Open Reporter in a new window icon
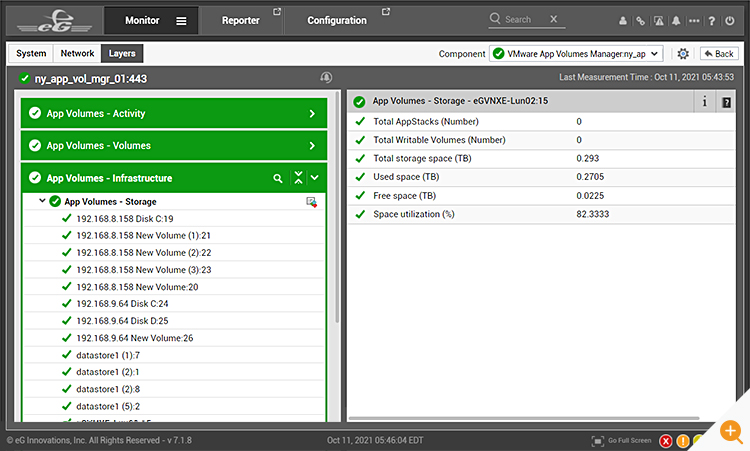The image size is (750, 451). (276, 11)
